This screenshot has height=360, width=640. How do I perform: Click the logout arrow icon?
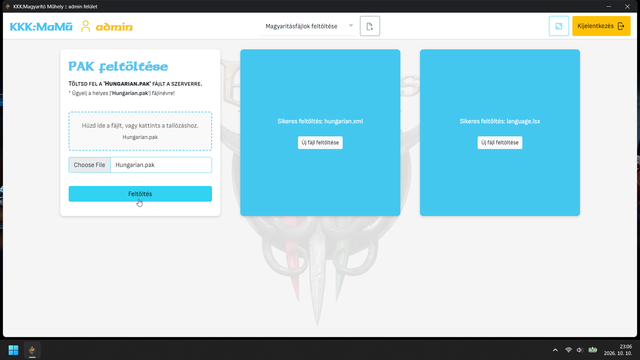tap(621, 26)
